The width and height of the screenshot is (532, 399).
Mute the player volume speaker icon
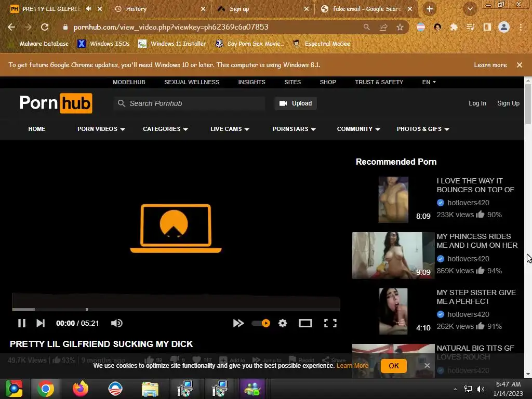pos(117,323)
